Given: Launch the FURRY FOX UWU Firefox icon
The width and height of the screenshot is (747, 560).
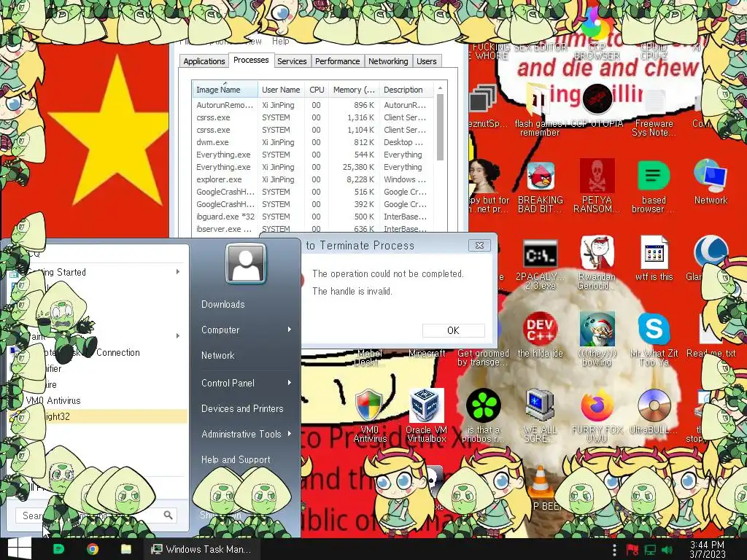Looking at the screenshot, I should point(597,405).
